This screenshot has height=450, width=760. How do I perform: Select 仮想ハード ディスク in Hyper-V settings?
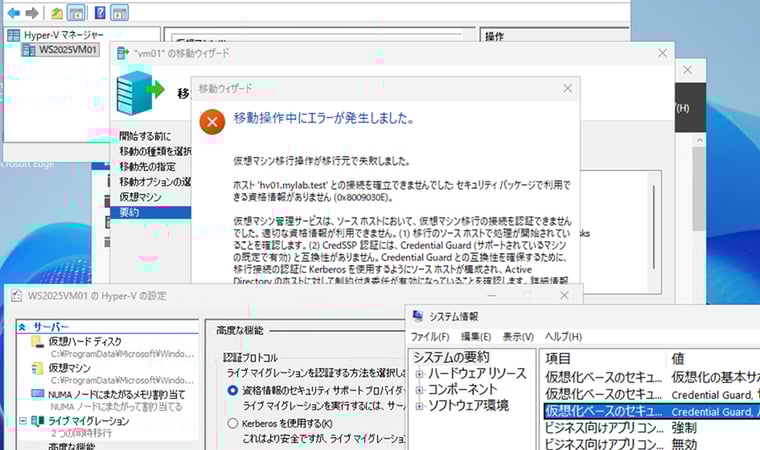pos(85,341)
